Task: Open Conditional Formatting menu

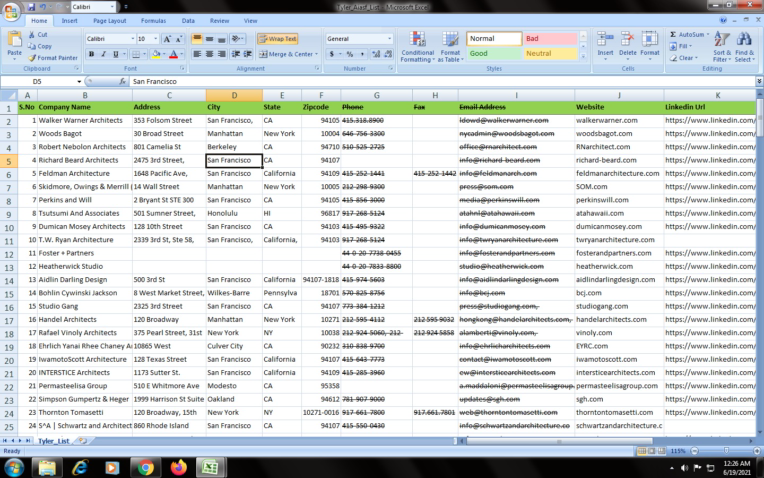Action: click(x=418, y=47)
